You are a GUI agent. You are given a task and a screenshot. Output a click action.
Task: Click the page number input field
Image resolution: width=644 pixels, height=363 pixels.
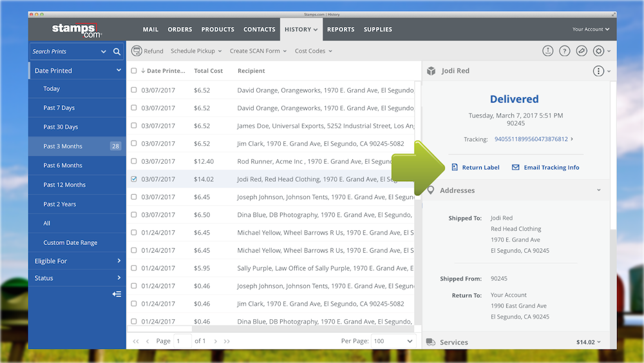click(182, 341)
